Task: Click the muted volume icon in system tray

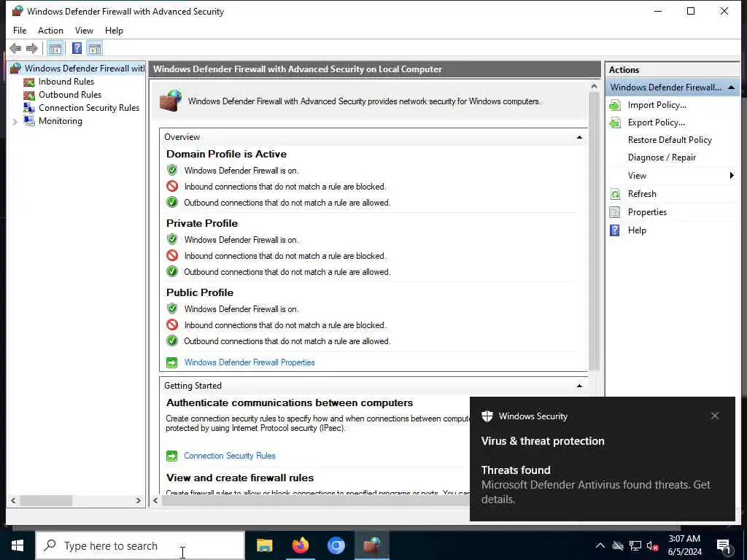Action: (x=653, y=545)
